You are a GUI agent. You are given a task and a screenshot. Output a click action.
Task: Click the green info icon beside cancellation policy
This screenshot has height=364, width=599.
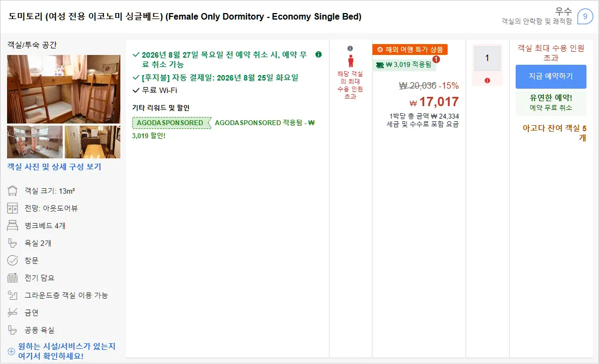click(x=318, y=54)
